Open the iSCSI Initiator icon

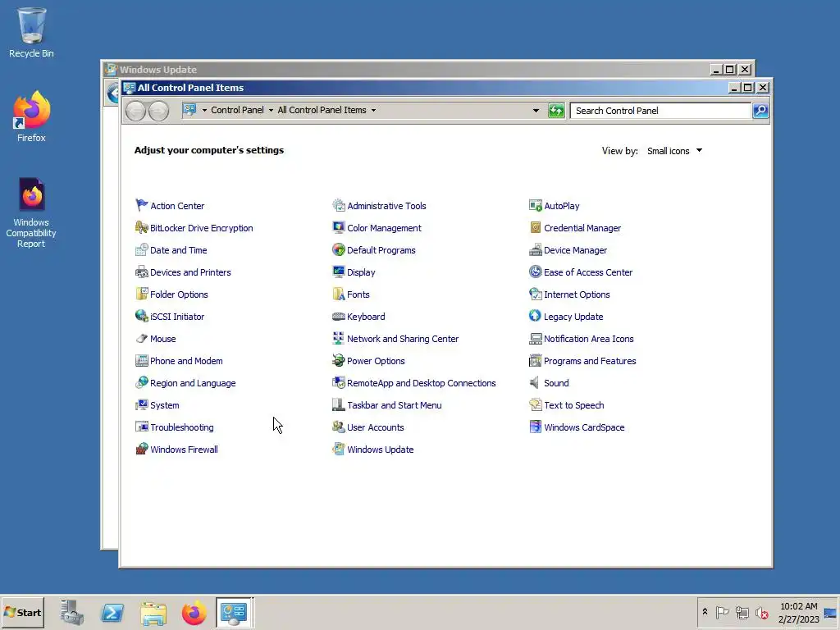(x=141, y=316)
